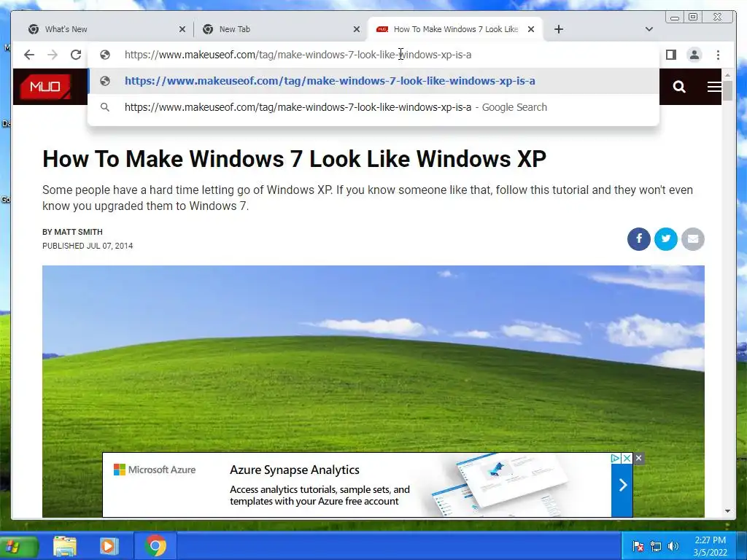Click the Chrome taskbar icon
747x560 pixels.
(x=155, y=546)
